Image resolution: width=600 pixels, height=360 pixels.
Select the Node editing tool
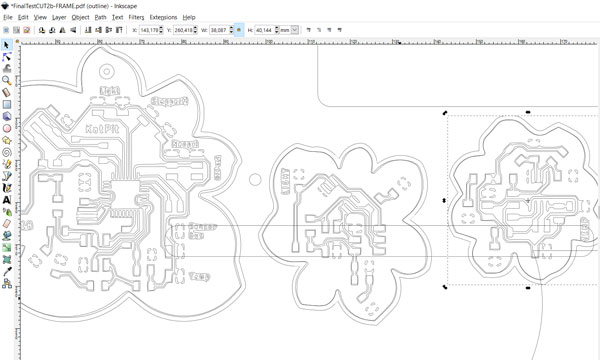coord(7,57)
